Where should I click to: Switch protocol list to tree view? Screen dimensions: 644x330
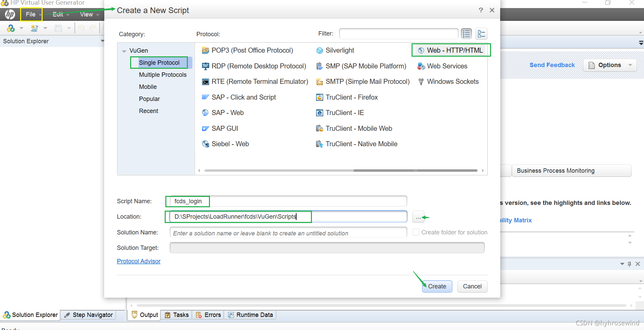pyautogui.click(x=481, y=34)
